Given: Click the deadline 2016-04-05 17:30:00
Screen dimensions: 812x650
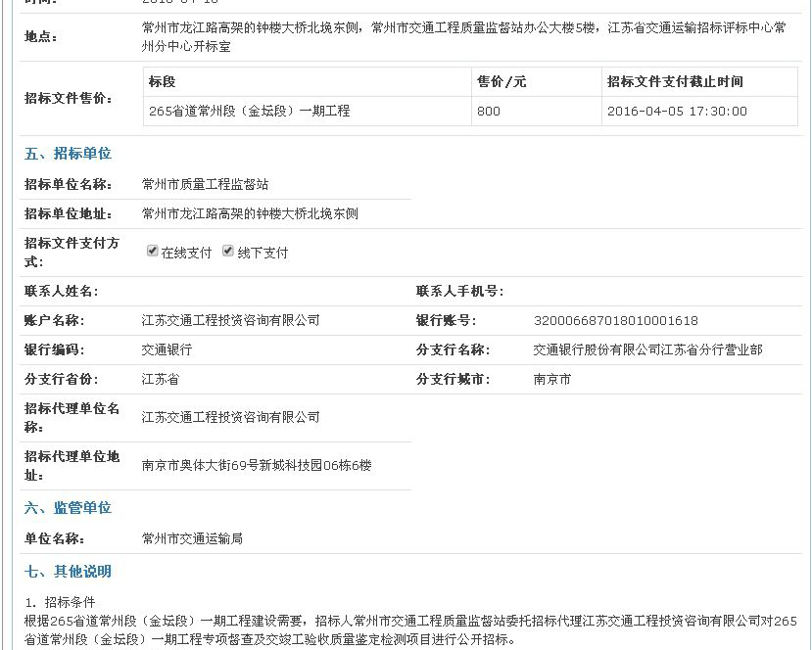Looking at the screenshot, I should [677, 112].
